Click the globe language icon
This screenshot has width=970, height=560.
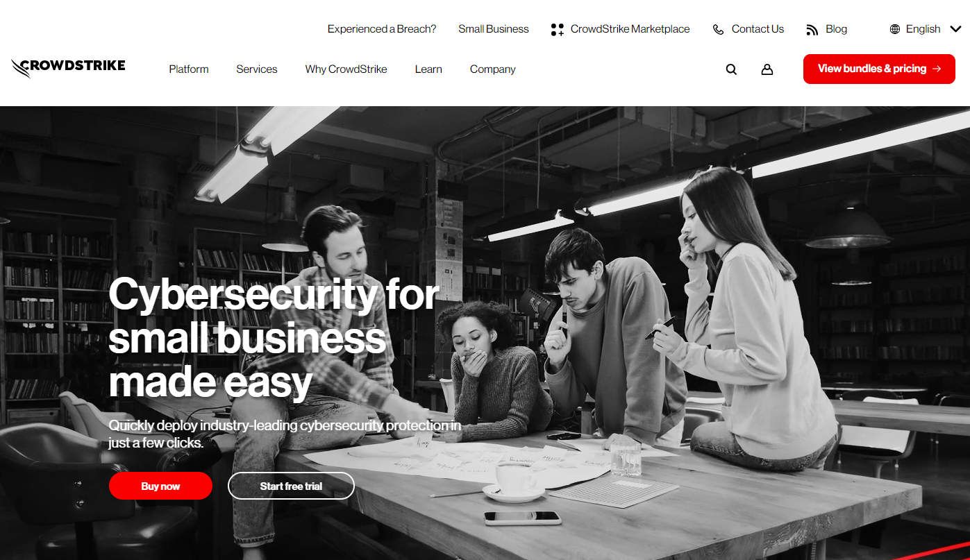click(894, 29)
